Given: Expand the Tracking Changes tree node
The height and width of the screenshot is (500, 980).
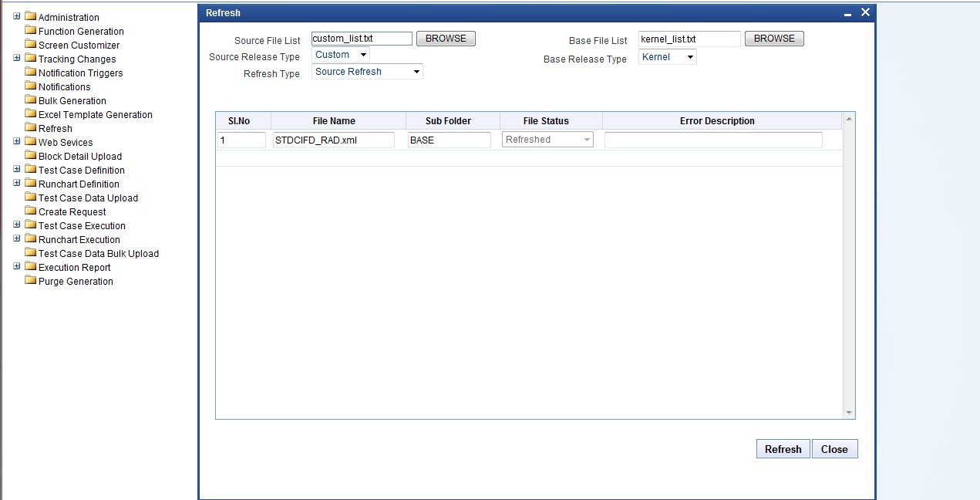Looking at the screenshot, I should click(x=17, y=58).
